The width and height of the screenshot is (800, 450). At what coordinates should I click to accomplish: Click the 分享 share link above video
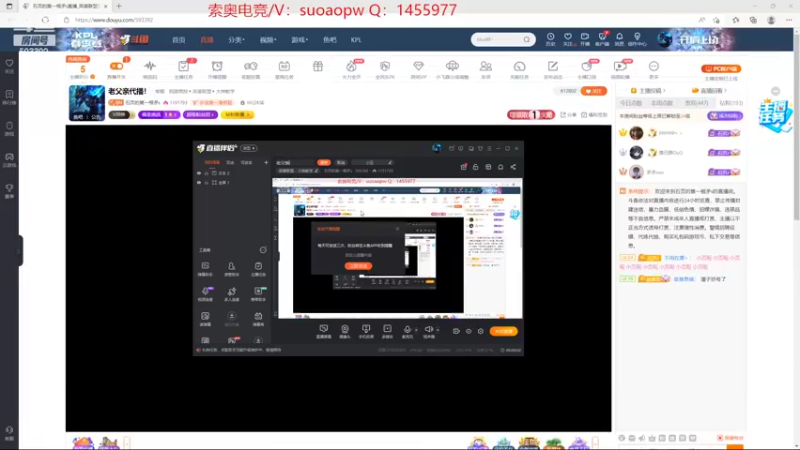tap(566, 115)
